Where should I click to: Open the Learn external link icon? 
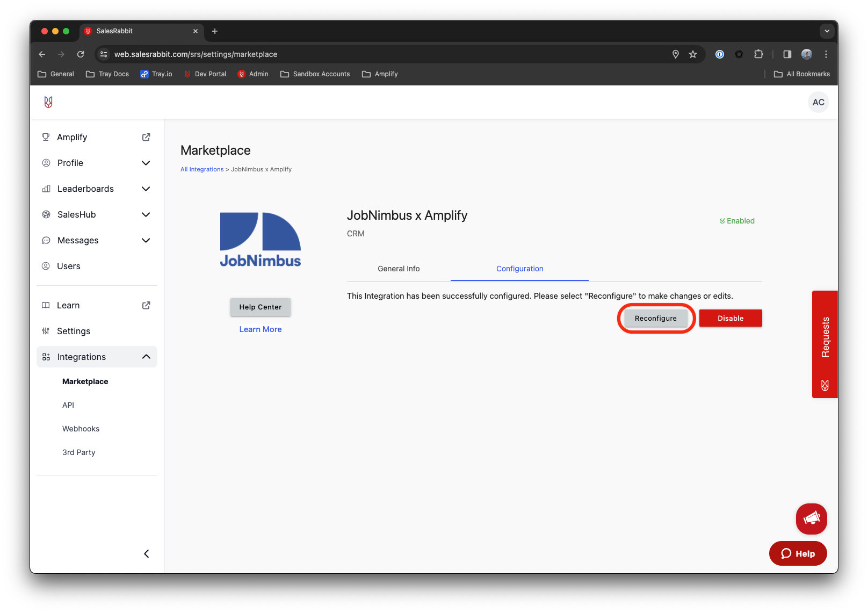point(146,305)
